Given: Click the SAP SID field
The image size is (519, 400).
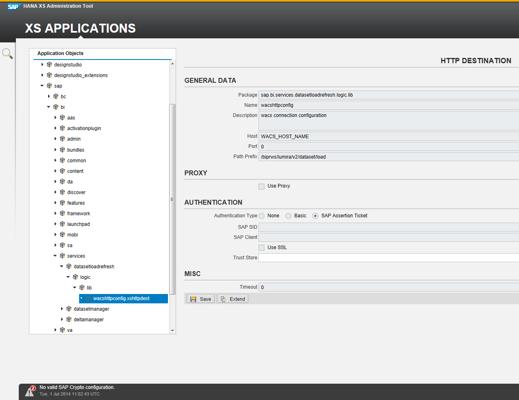Looking at the screenshot, I should 389,227.
